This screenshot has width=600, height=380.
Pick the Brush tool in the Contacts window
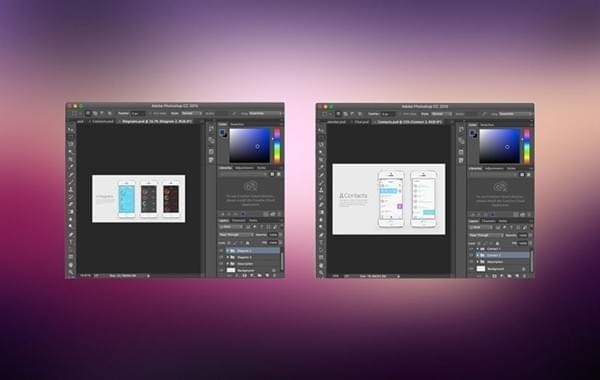click(x=321, y=182)
